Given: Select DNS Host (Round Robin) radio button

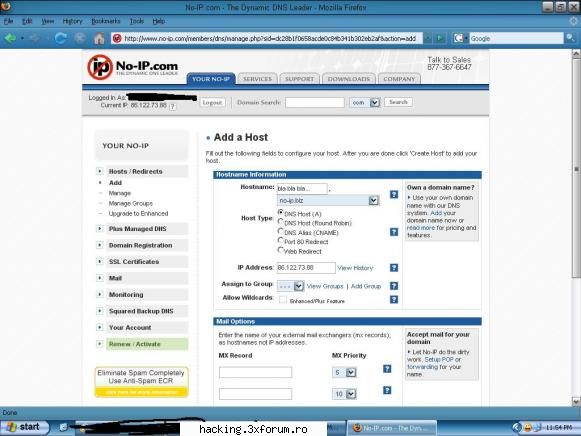Looking at the screenshot, I should pos(280,222).
